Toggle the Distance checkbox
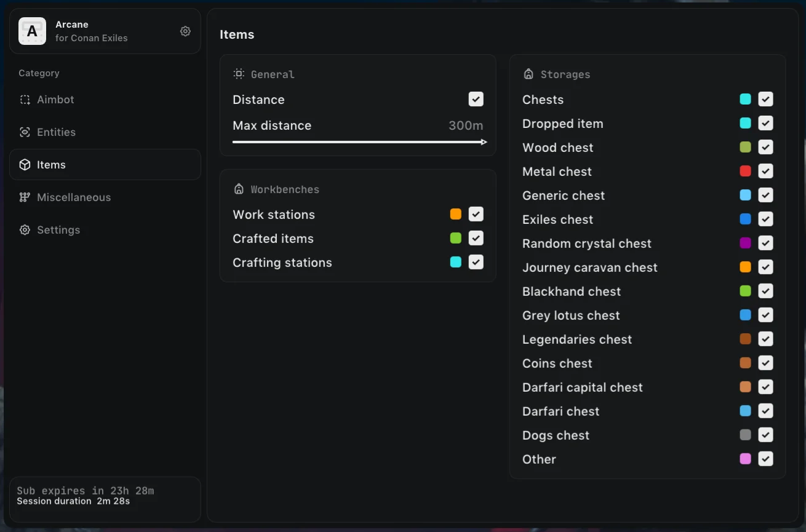Viewport: 806px width, 532px height. pos(476,99)
